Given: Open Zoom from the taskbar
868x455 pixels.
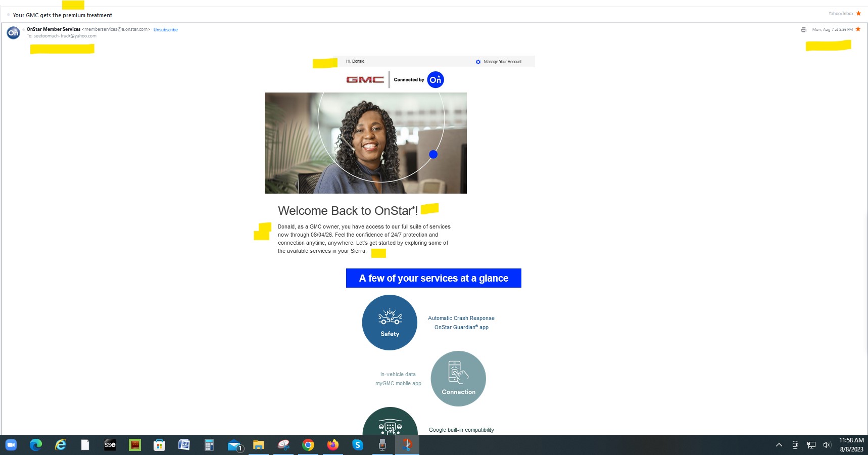Looking at the screenshot, I should pos(11,445).
